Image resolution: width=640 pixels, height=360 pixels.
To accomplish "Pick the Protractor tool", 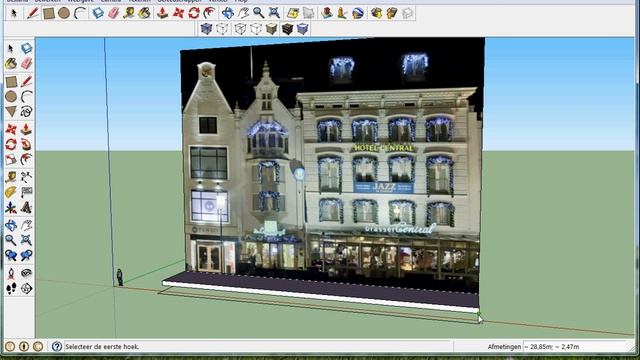I will pos(11,192).
